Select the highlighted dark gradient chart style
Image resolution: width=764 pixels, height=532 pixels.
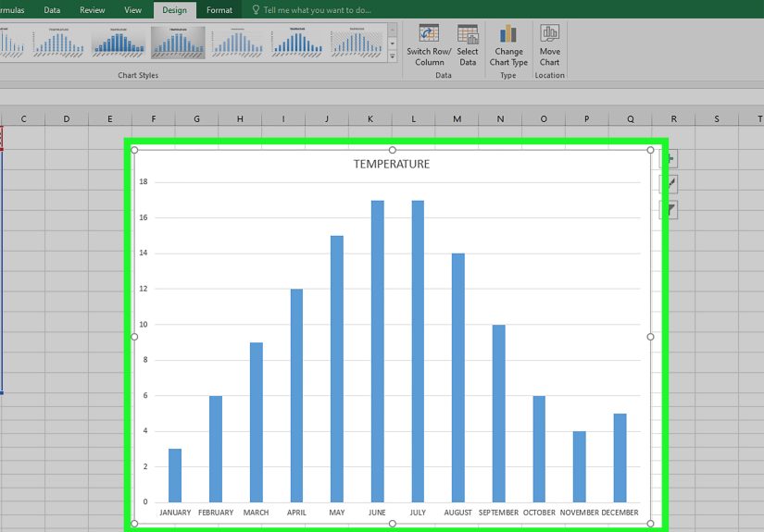[x=178, y=43]
